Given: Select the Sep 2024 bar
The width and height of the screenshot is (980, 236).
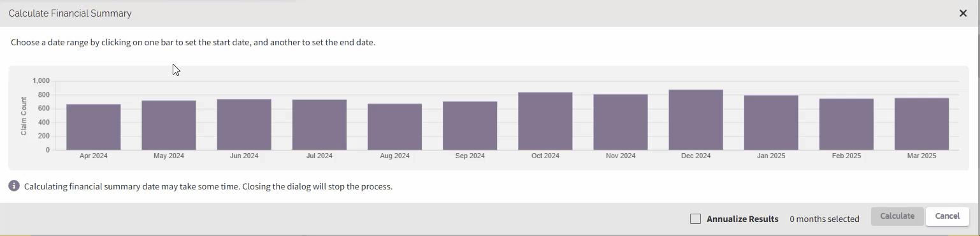Looking at the screenshot, I should [x=470, y=126].
